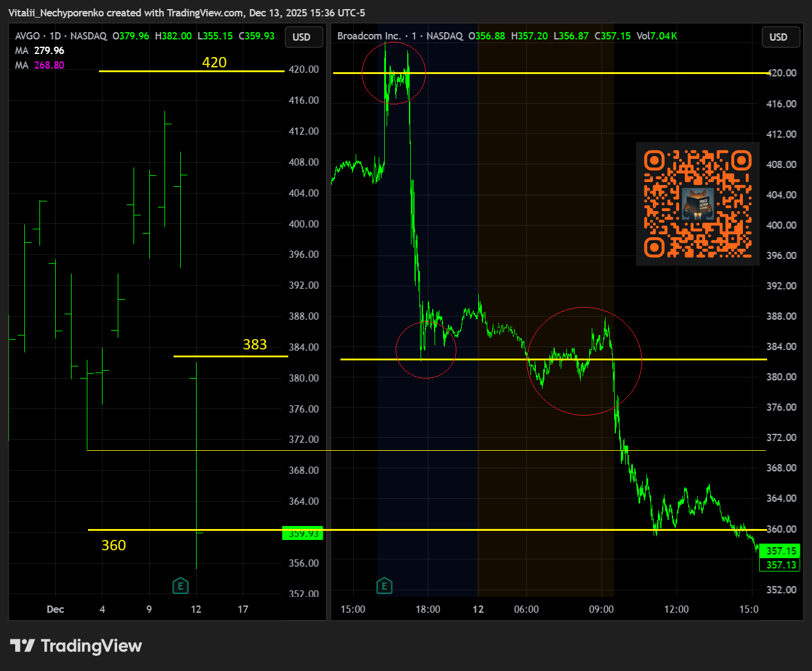812x671 pixels.
Task: Click the high value H382.00 on daily chart
Action: 174,36
